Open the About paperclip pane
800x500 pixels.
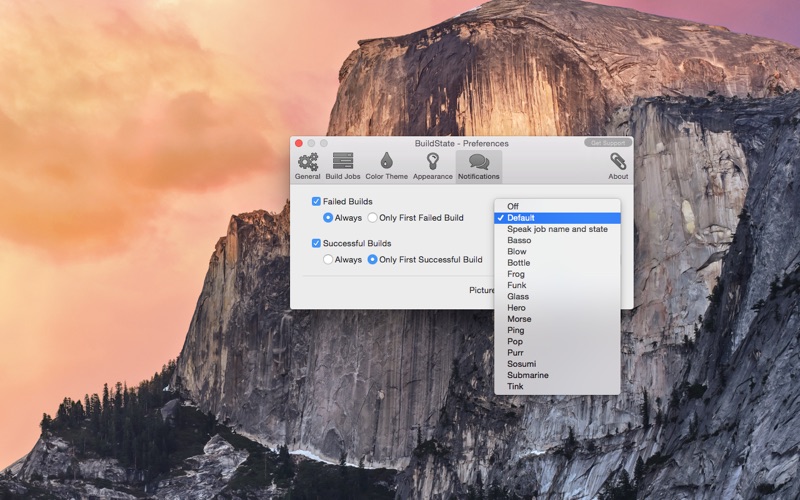coord(618,165)
